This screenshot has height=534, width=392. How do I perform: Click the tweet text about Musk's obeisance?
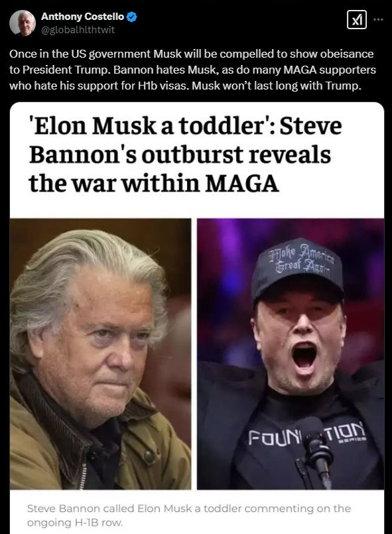[x=193, y=70]
